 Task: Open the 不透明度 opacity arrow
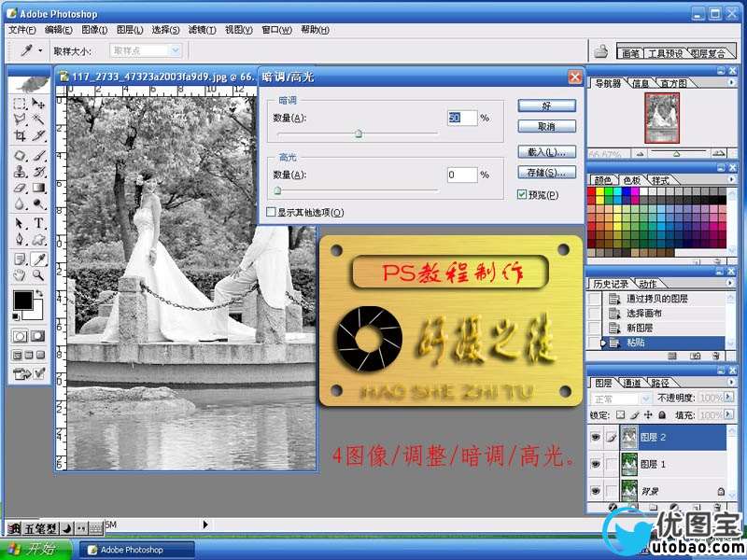tap(729, 399)
